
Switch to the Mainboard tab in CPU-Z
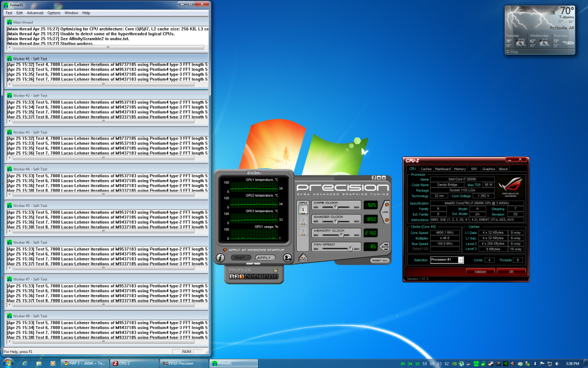pos(443,169)
